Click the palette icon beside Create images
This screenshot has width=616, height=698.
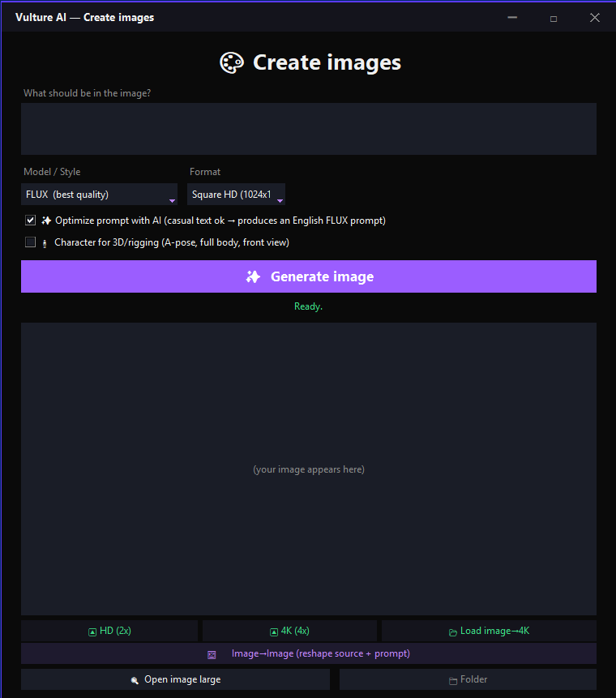pos(232,62)
